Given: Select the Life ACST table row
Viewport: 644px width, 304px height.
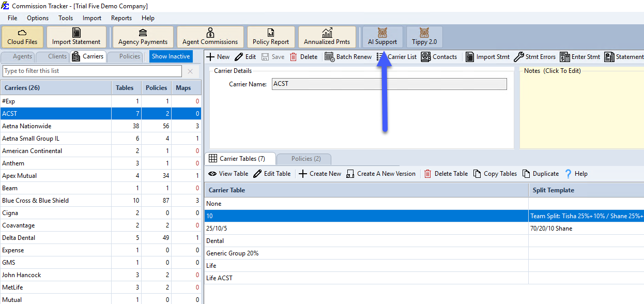Looking at the screenshot, I should [424, 278].
